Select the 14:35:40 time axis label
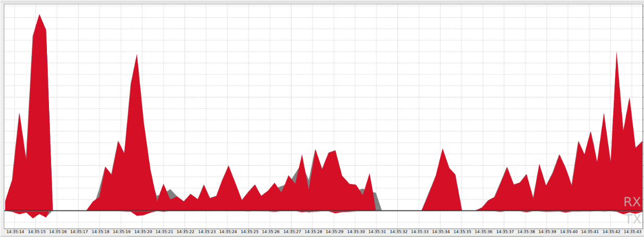644x237 pixels. (569, 231)
